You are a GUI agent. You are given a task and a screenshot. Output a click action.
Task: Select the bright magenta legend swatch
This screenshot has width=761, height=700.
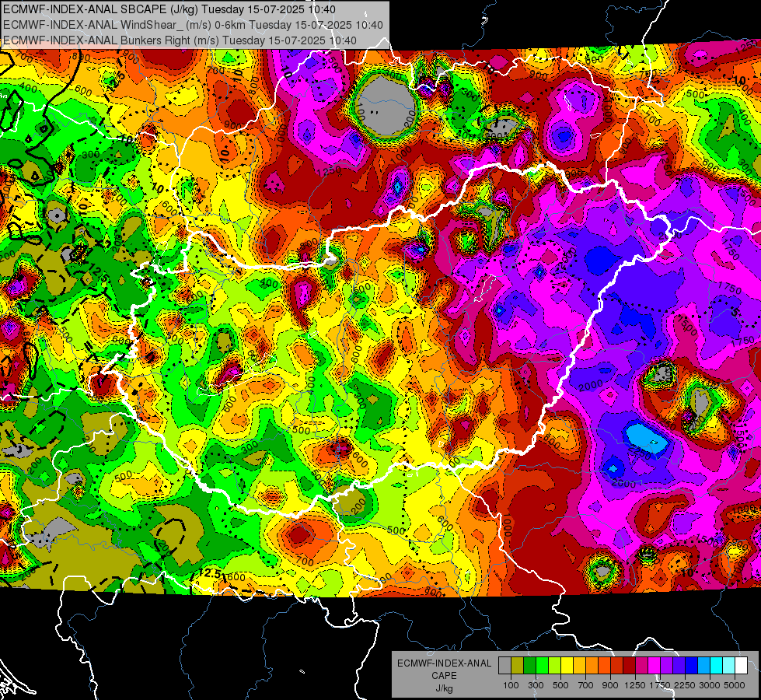click(x=655, y=666)
